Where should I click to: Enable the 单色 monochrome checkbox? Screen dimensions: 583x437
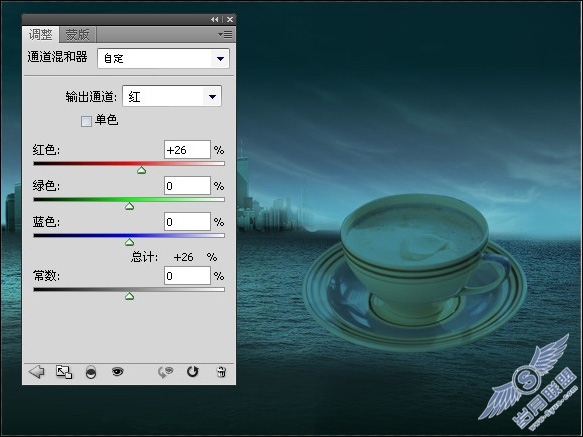coord(86,121)
